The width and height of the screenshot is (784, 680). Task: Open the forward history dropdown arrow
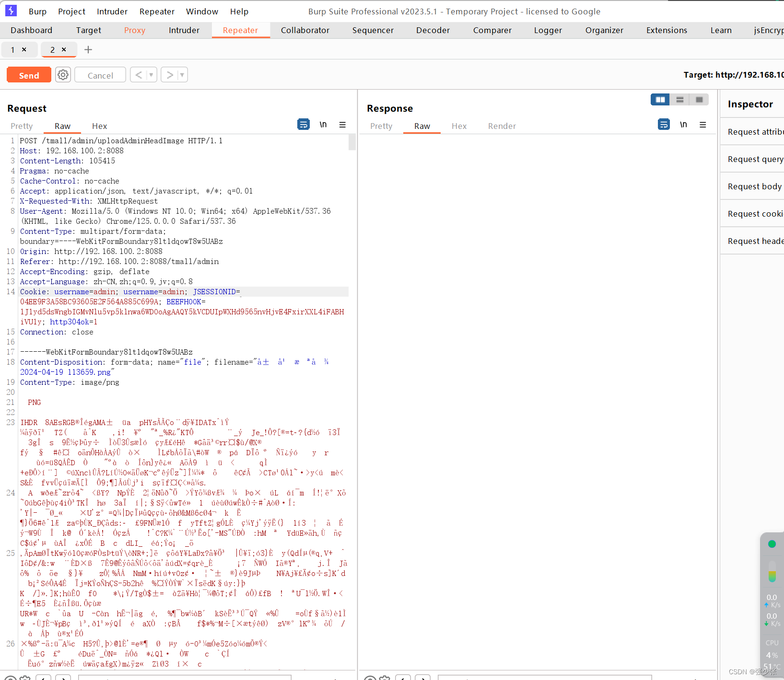tap(182, 75)
